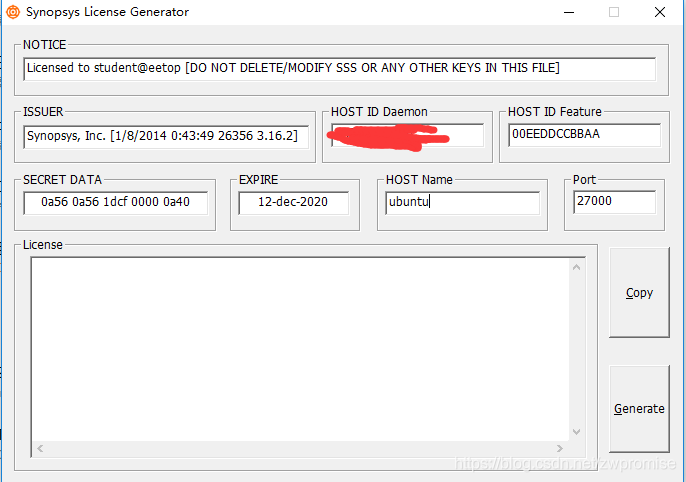Click the Port group label

click(584, 180)
